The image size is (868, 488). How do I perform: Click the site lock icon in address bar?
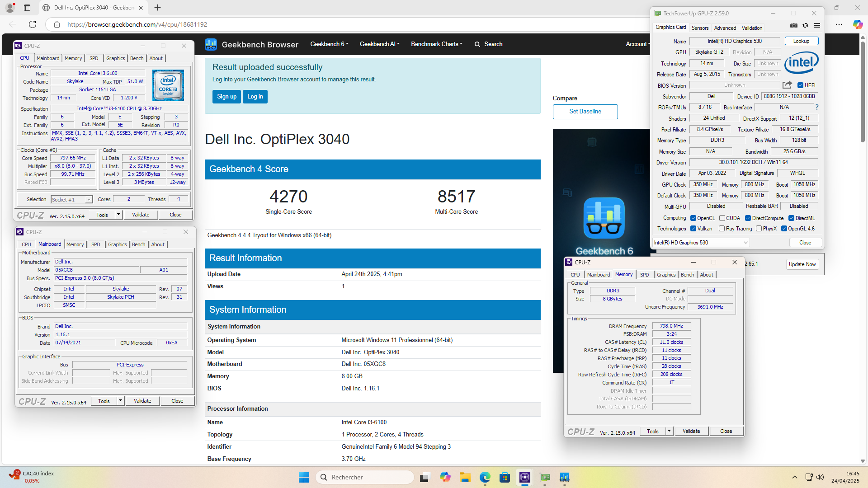(x=57, y=24)
